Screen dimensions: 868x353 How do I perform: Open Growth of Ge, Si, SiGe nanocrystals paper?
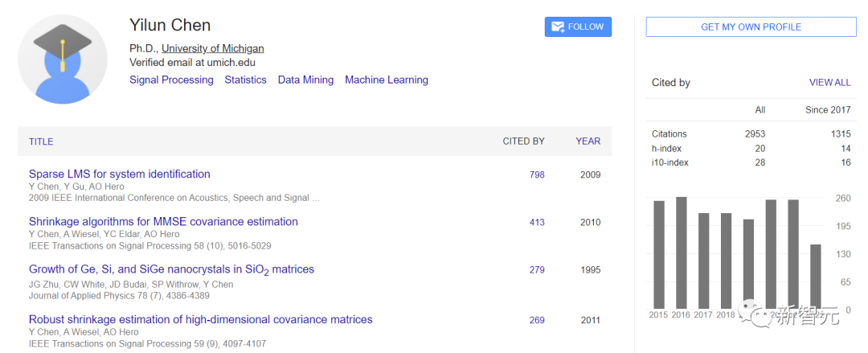coord(171,269)
